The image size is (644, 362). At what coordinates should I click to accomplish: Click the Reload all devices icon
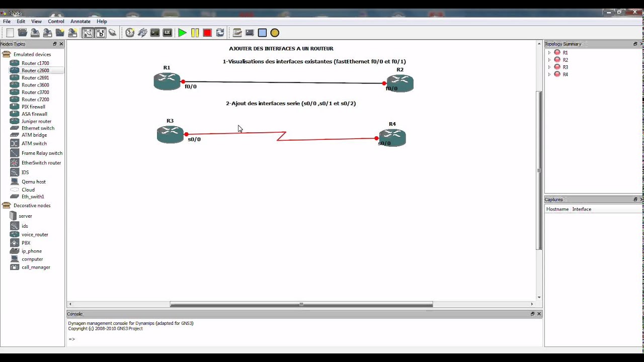click(x=220, y=33)
